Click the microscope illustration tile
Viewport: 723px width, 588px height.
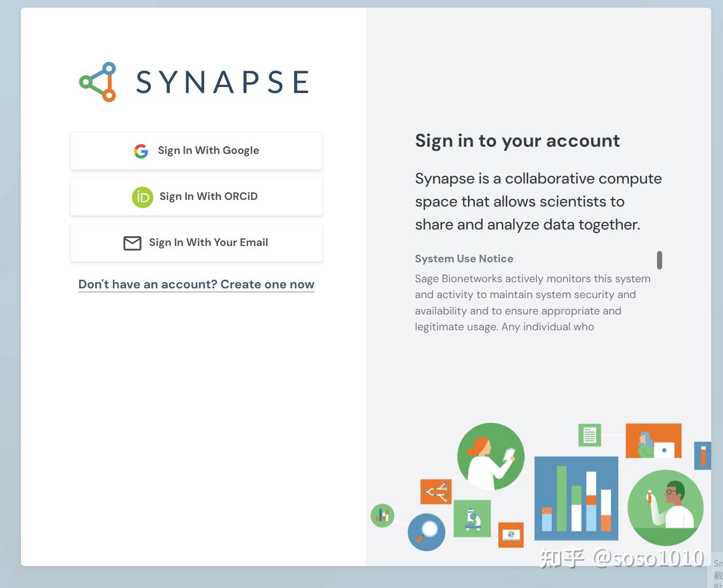tap(472, 518)
